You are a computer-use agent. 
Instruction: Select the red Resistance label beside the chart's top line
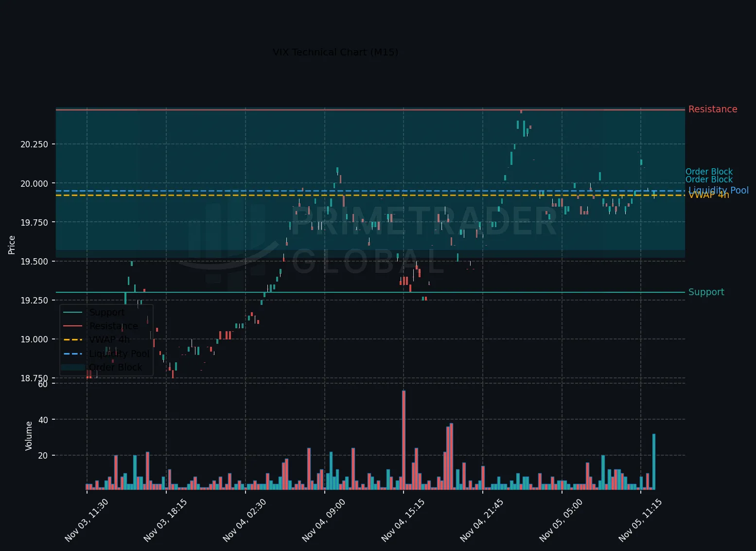[713, 109]
